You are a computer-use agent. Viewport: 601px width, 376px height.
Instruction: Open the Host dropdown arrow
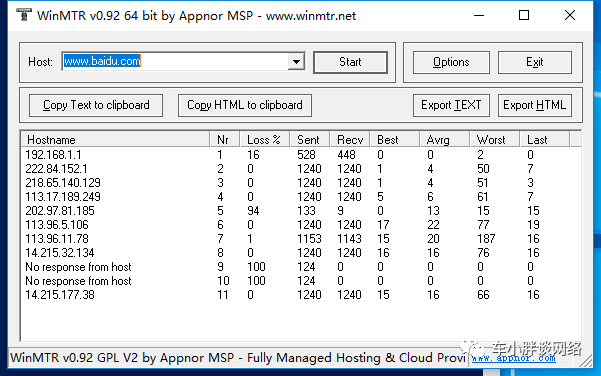pos(296,62)
